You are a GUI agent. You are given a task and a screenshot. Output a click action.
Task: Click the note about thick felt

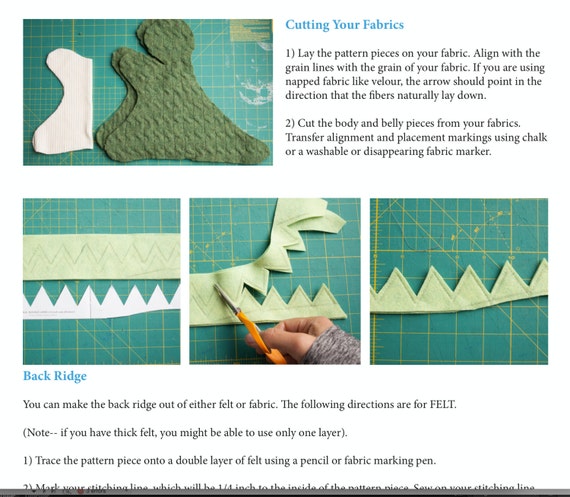[185, 433]
